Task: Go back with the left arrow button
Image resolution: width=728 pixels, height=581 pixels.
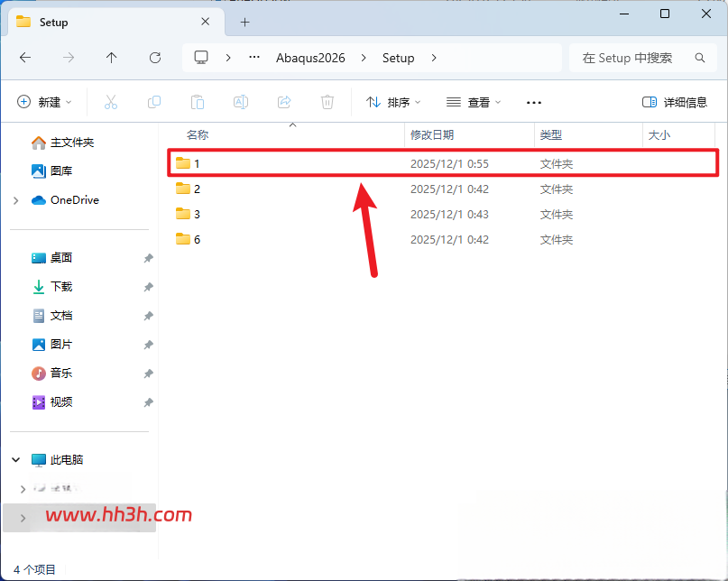Action: coord(25,58)
